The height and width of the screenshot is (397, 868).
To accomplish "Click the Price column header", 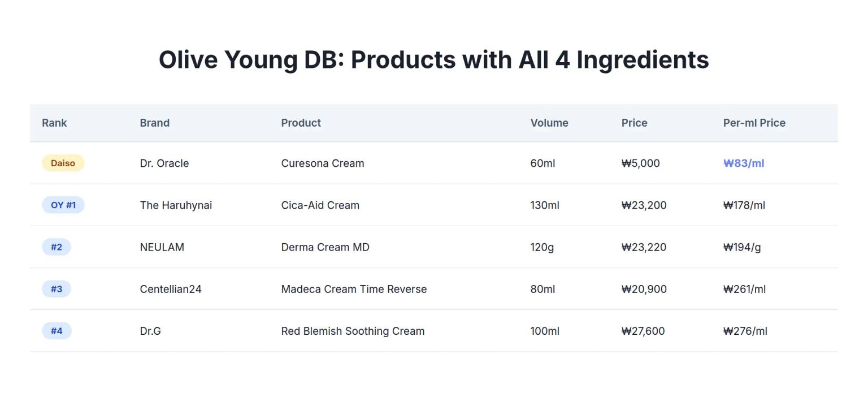I will tap(634, 123).
